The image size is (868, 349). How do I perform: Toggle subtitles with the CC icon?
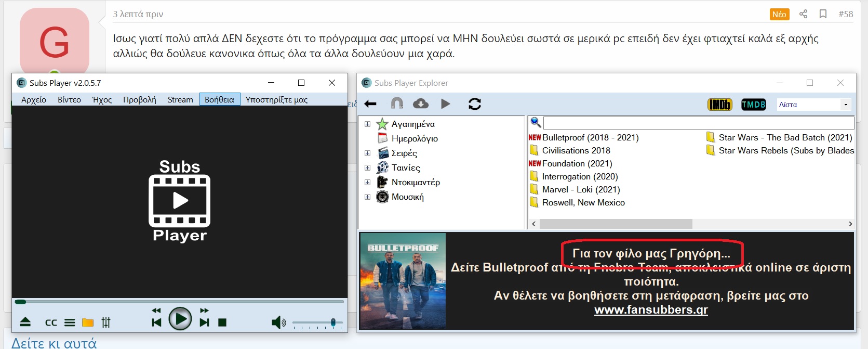click(51, 322)
